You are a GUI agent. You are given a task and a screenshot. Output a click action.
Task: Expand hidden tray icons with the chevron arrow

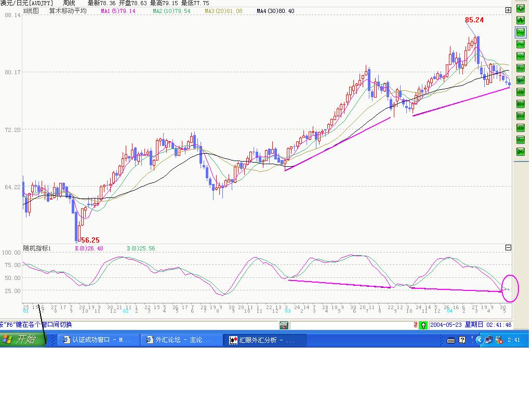(479, 340)
